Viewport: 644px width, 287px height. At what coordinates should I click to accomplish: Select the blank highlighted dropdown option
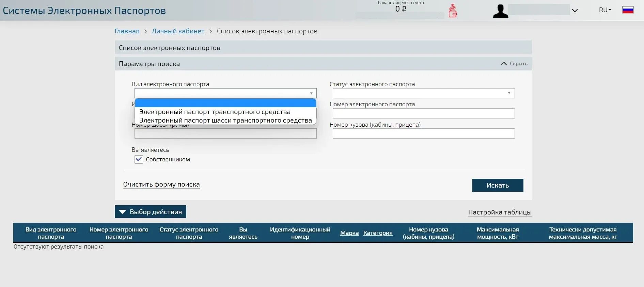tap(225, 103)
